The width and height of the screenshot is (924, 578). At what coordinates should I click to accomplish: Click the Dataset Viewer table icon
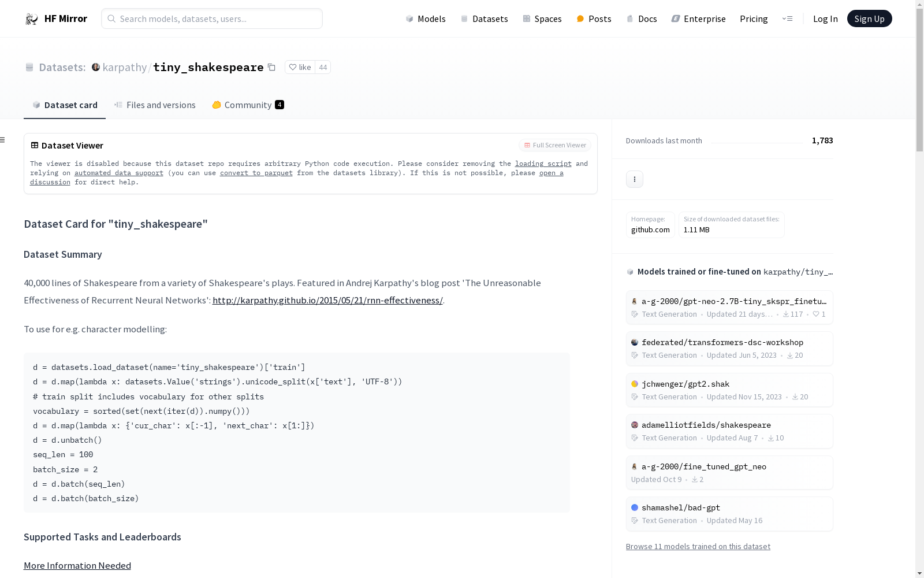[x=35, y=145]
